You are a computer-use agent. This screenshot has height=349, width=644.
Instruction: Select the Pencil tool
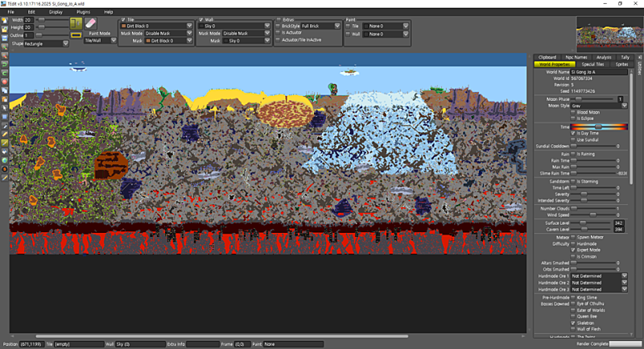click(5, 134)
